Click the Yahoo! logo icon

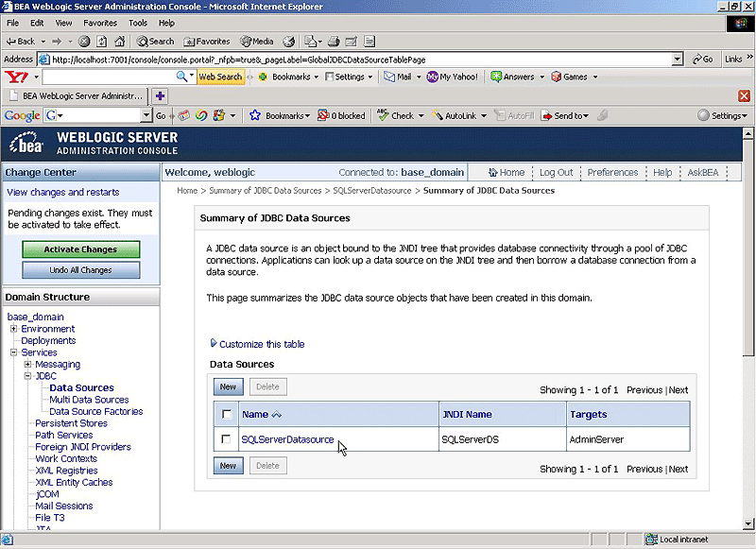16,77
